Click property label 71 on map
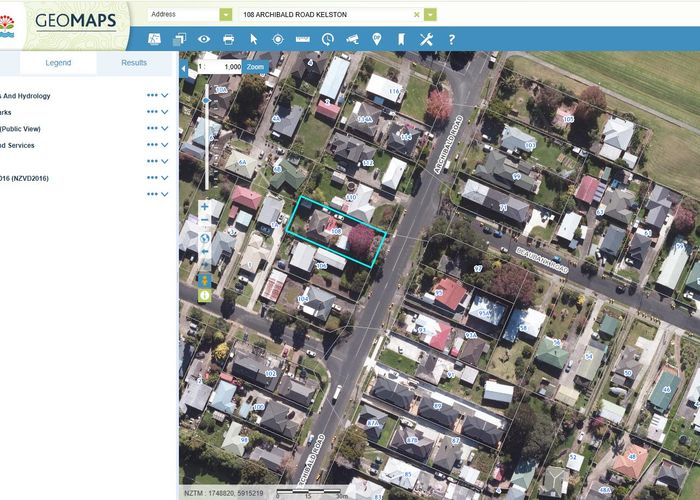700x500 pixels. (503, 208)
